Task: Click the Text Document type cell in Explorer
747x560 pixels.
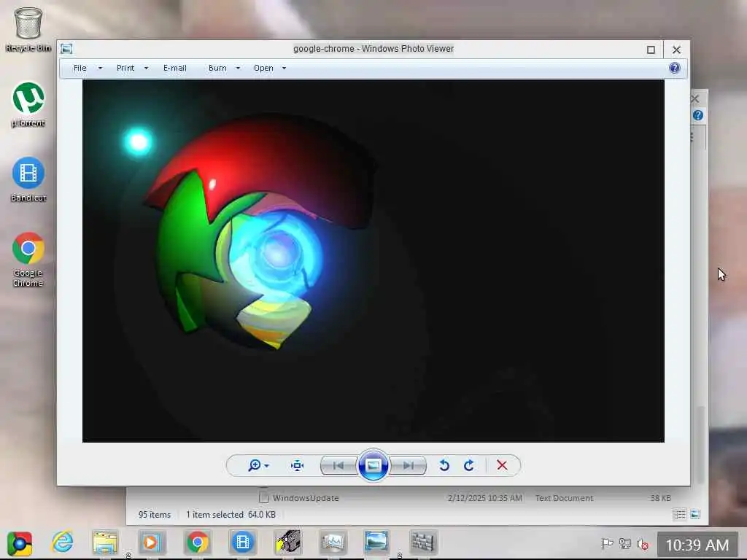Action: pyautogui.click(x=564, y=498)
